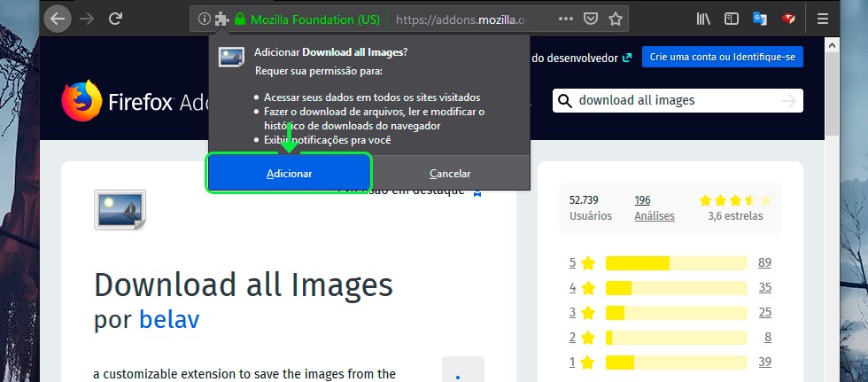Image resolution: width=868 pixels, height=382 pixels.
Task: Open 1-star reviews rating link
Action: click(582, 363)
